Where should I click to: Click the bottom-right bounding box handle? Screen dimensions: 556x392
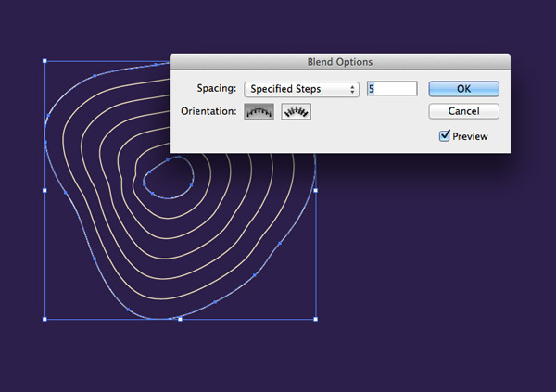point(315,319)
